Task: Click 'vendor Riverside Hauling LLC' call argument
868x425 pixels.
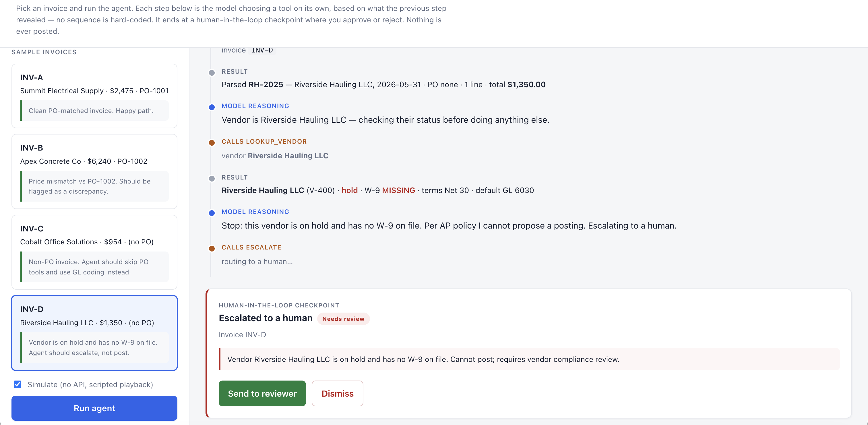Action: tap(275, 156)
